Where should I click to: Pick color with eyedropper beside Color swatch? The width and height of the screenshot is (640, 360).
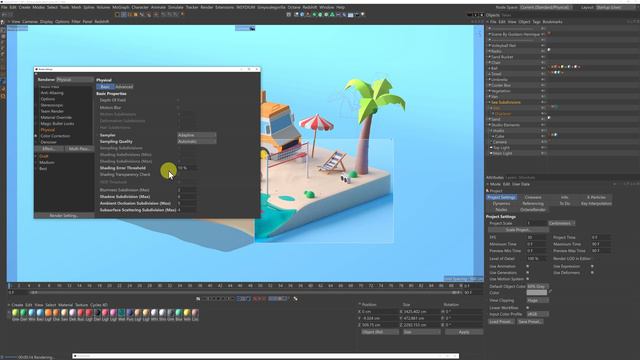pyautogui.click(x=550, y=292)
